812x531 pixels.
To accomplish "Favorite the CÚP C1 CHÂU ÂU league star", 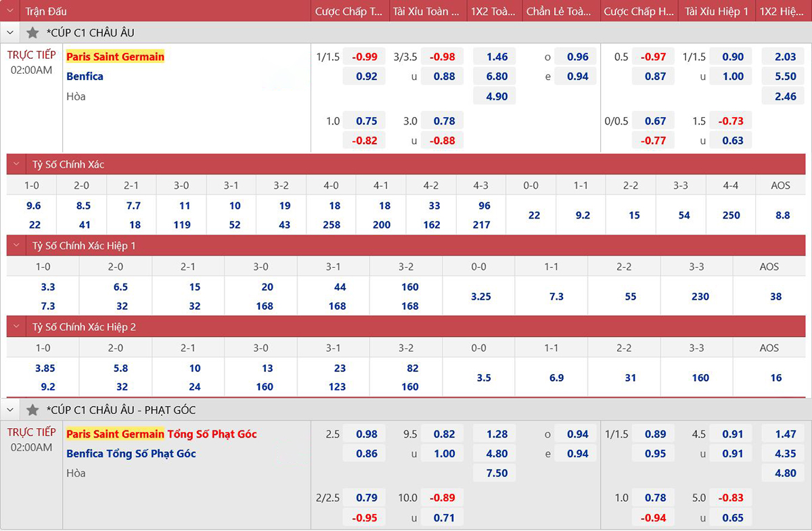I will [x=32, y=32].
